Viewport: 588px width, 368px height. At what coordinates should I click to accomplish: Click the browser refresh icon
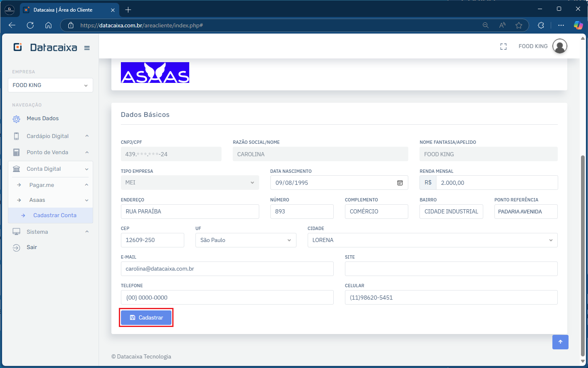click(30, 25)
